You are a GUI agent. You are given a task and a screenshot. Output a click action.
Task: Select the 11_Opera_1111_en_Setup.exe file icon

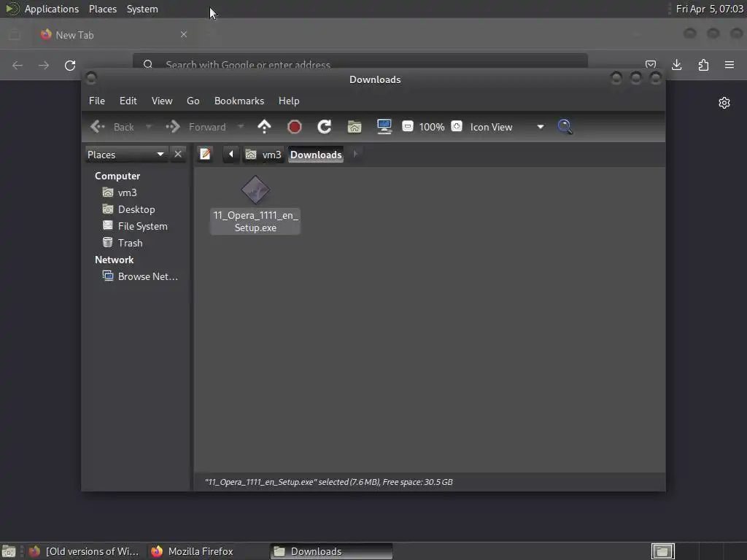(x=255, y=190)
